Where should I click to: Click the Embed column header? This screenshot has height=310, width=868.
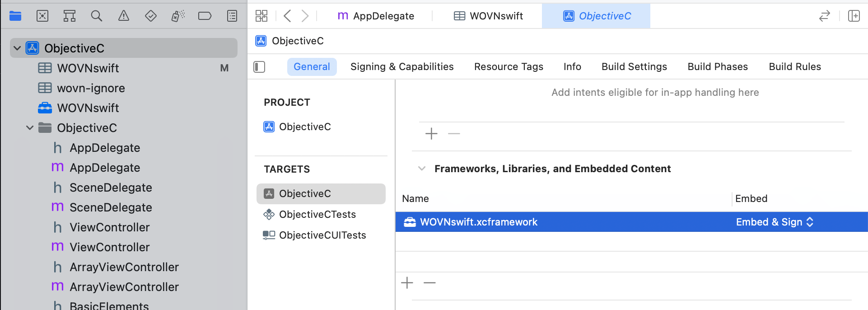tap(751, 199)
